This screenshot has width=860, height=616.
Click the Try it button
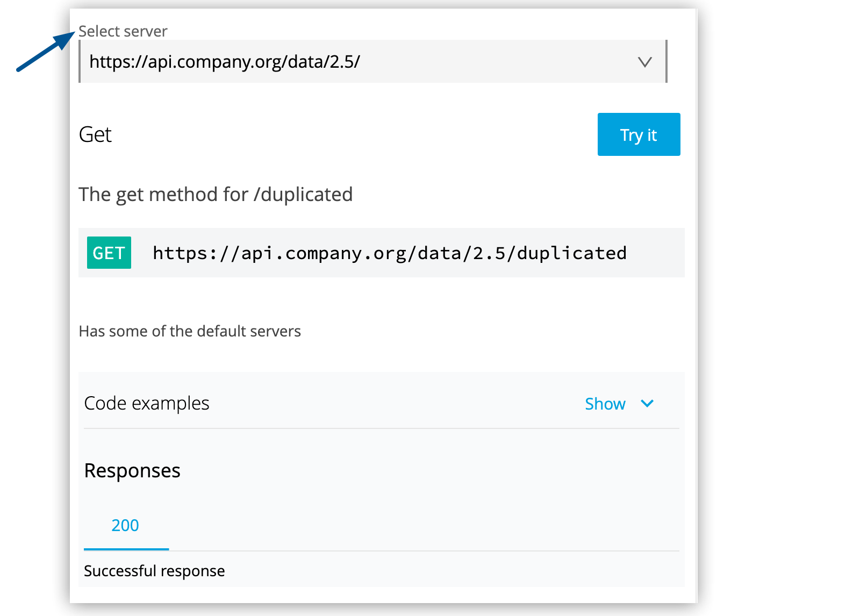(x=638, y=134)
